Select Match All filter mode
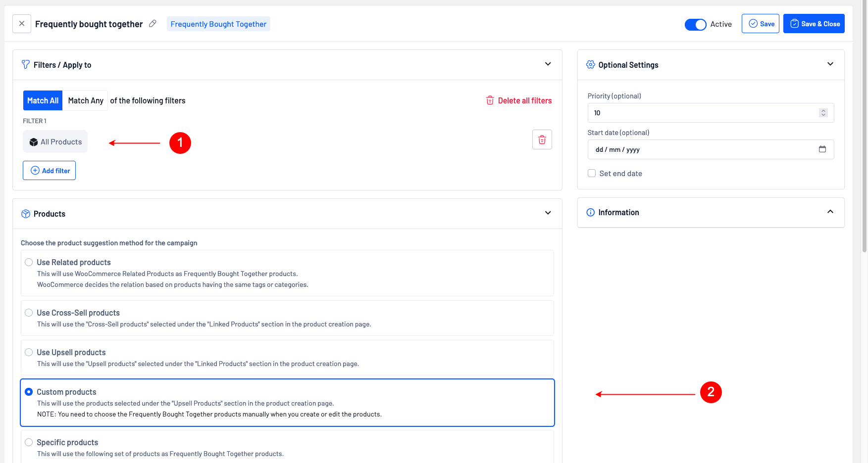868x463 pixels. tap(43, 101)
